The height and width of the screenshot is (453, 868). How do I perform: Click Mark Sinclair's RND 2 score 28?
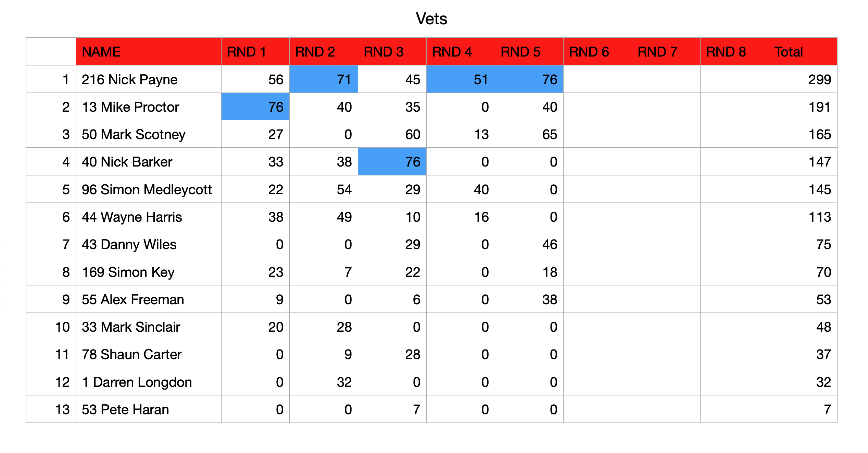click(x=324, y=327)
